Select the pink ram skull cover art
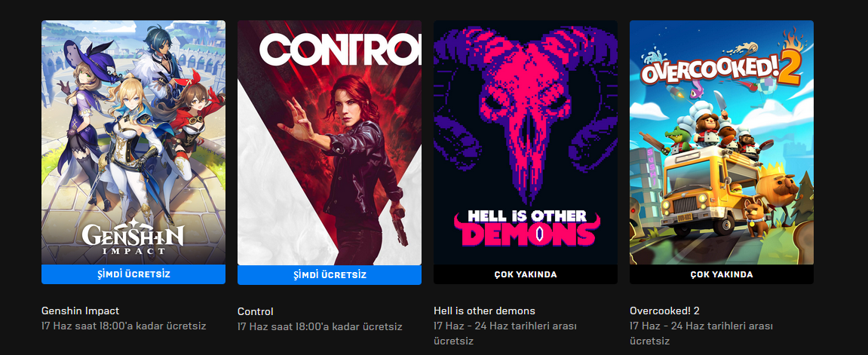The width and height of the screenshot is (868, 355). [526, 142]
